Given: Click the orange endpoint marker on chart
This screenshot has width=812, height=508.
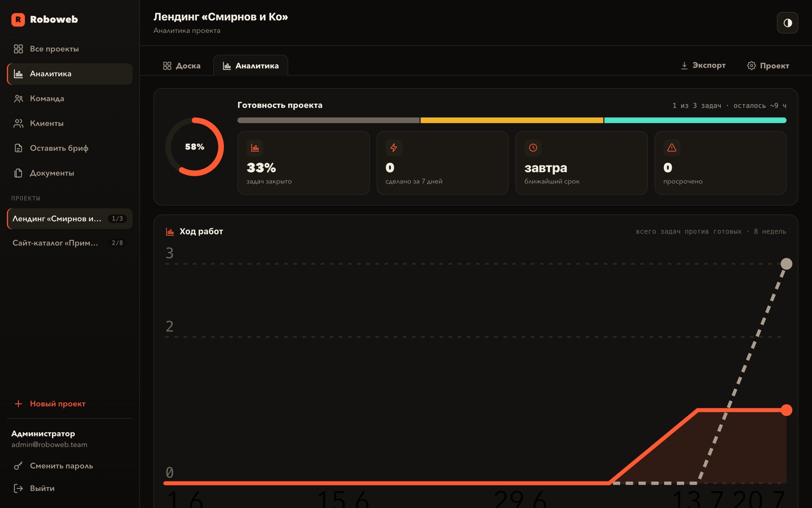Looking at the screenshot, I should [786, 410].
